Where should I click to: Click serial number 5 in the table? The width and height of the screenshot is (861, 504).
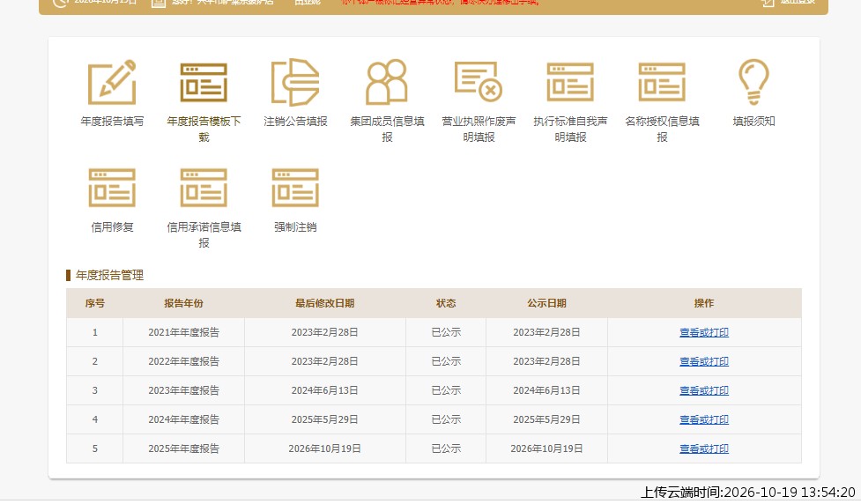(x=95, y=448)
